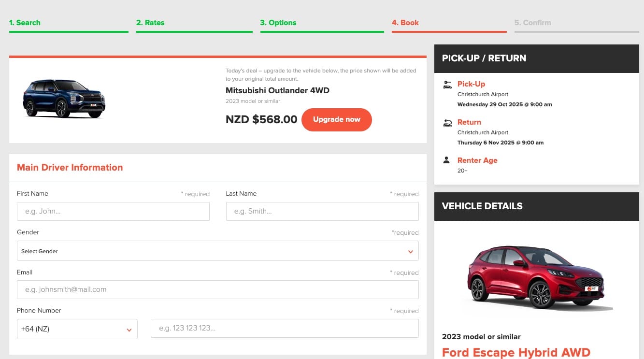Click the pick-up car key icon

click(447, 85)
